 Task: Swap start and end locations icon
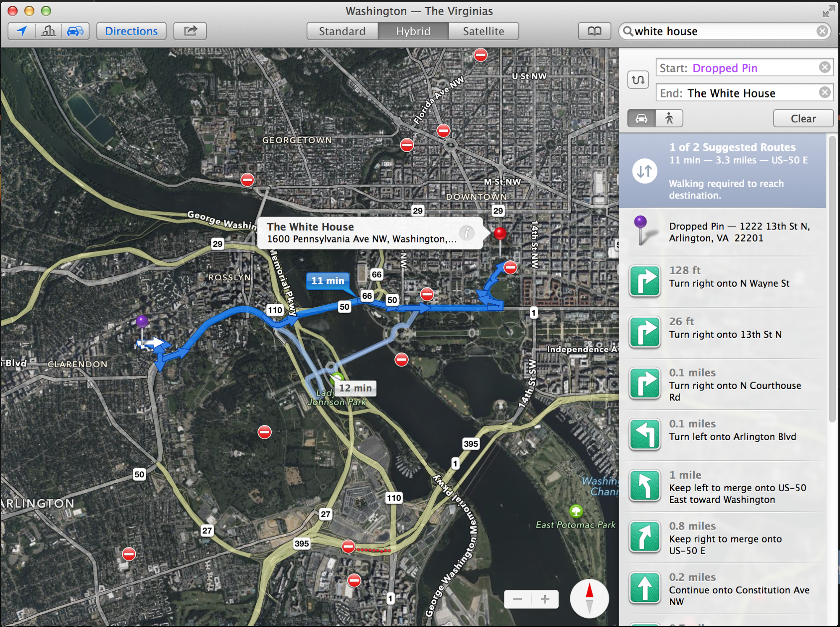click(x=638, y=80)
